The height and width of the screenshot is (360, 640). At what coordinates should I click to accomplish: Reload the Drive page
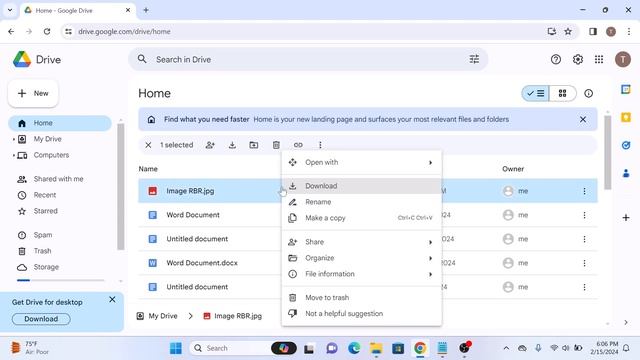47,31
